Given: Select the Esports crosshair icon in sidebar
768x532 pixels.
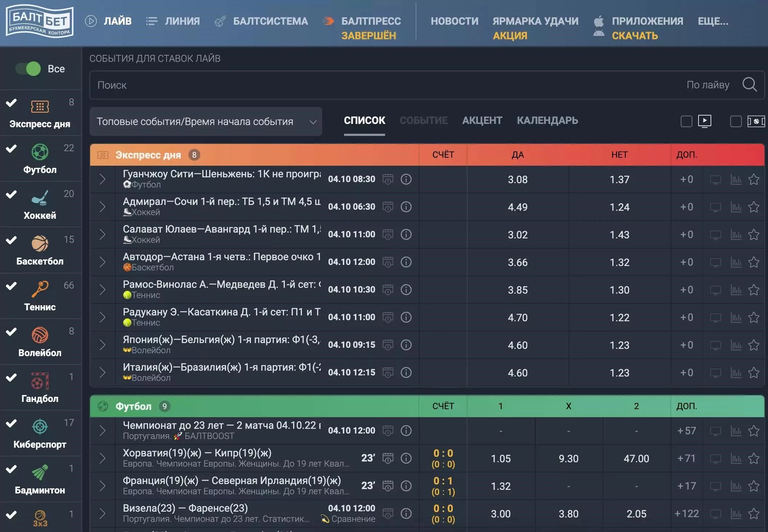Looking at the screenshot, I should (x=40, y=427).
